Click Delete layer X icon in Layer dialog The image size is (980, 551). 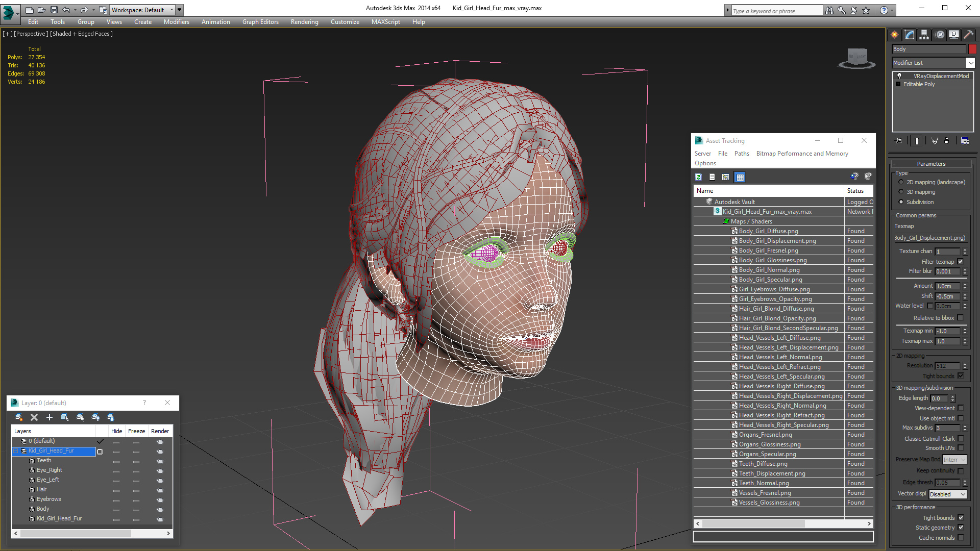[34, 417]
